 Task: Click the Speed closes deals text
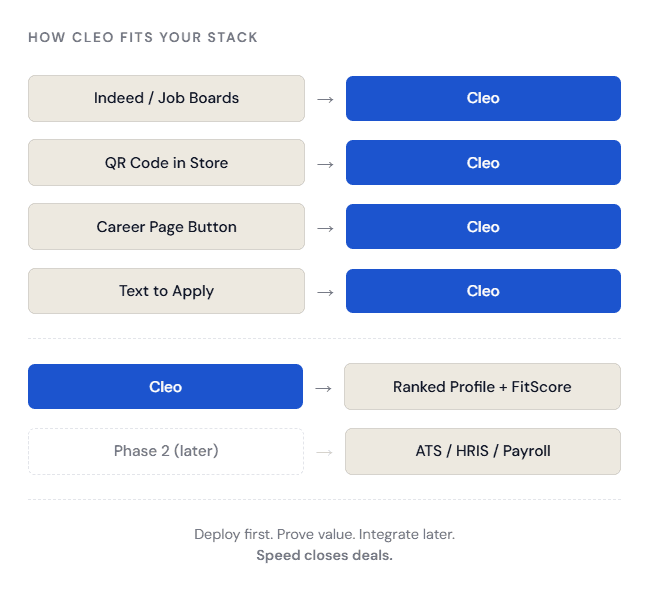(x=324, y=555)
